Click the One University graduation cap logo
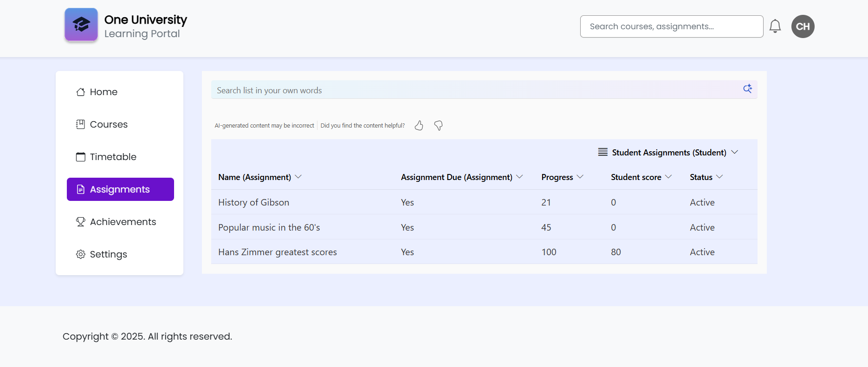Viewport: 868px width, 367px height. point(81,25)
